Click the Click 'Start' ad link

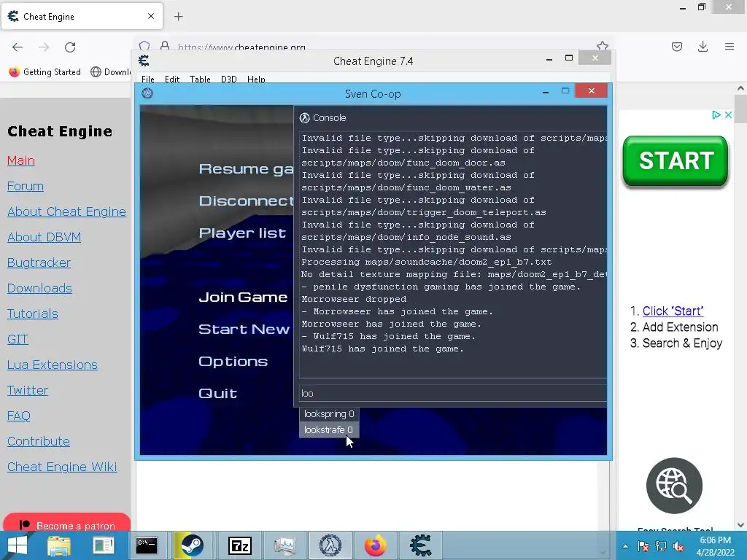point(673,311)
